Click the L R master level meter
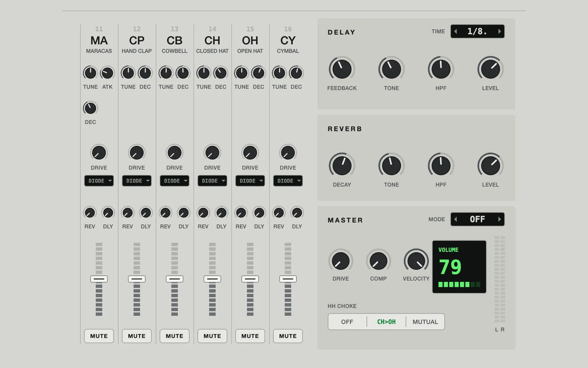 point(500,280)
